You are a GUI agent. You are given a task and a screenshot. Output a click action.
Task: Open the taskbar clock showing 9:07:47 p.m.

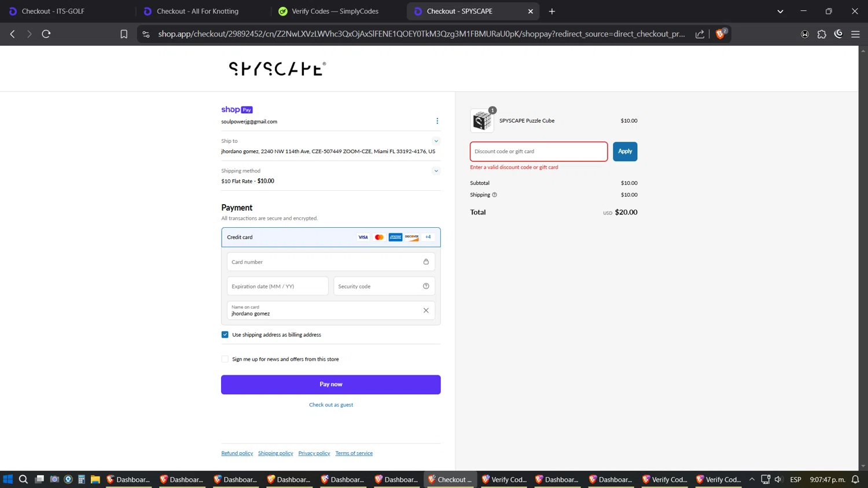(x=827, y=479)
